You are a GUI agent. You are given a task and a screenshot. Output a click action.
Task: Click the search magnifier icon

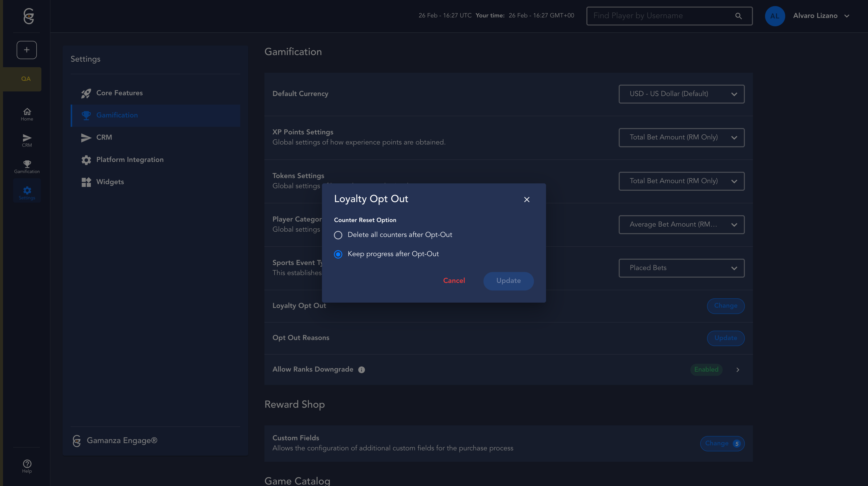point(738,16)
